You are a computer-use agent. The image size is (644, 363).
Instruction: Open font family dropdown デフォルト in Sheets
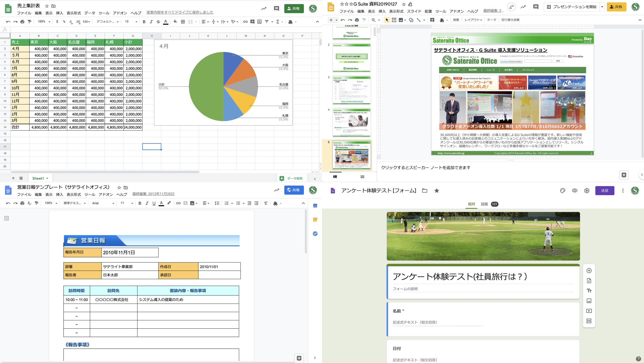[107, 22]
